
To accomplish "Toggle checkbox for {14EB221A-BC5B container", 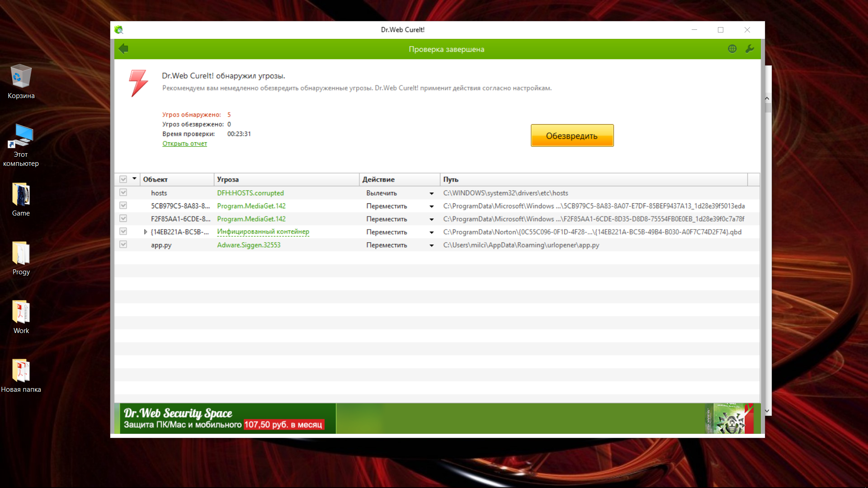I will tap(123, 231).
